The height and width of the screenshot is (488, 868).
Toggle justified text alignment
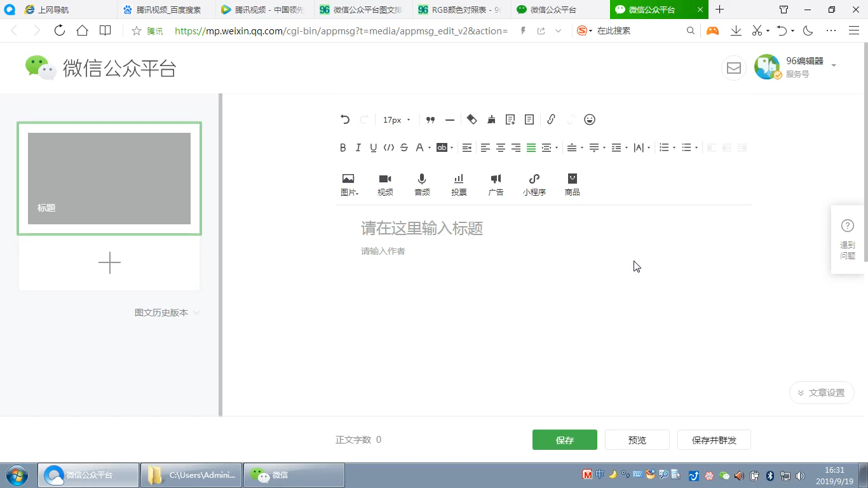[x=531, y=147]
